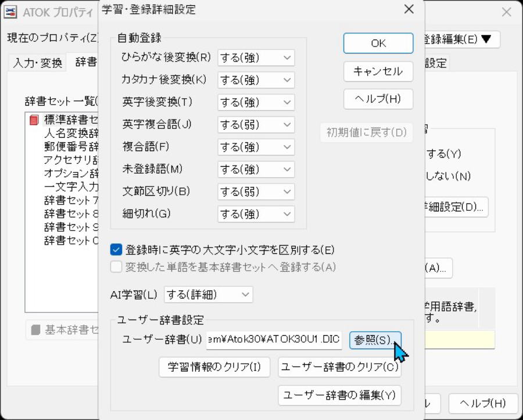The width and height of the screenshot is (523, 420).
Task: Select 辞書セット7 row in the list
Action: point(71,200)
